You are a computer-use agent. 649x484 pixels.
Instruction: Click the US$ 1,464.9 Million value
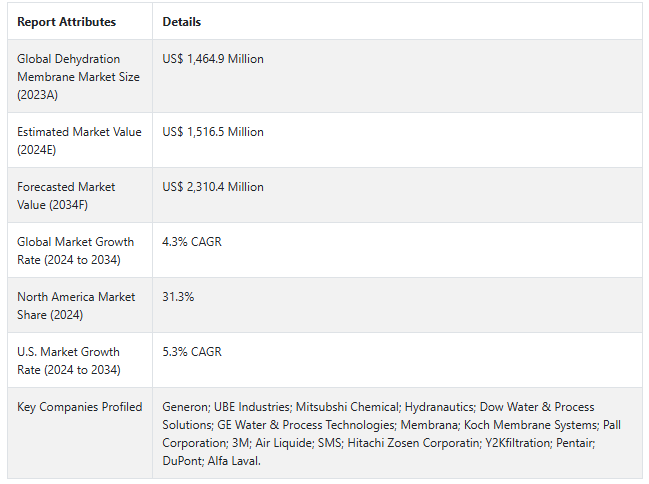[x=213, y=59]
